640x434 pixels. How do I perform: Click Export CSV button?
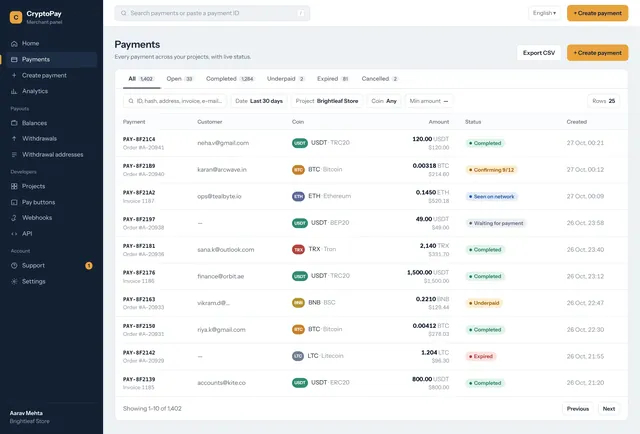[539, 53]
